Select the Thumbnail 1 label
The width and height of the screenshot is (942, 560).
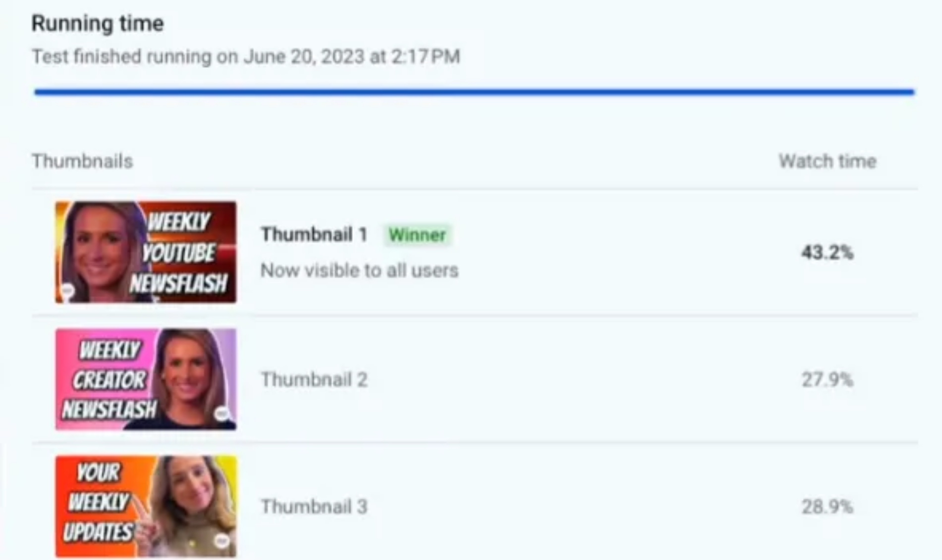(314, 235)
